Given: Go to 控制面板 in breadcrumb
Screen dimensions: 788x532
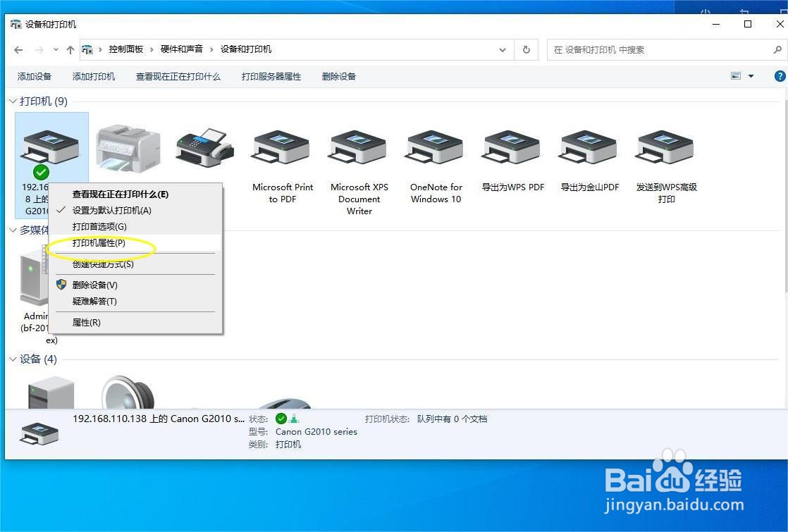Looking at the screenshot, I should pyautogui.click(x=125, y=49).
